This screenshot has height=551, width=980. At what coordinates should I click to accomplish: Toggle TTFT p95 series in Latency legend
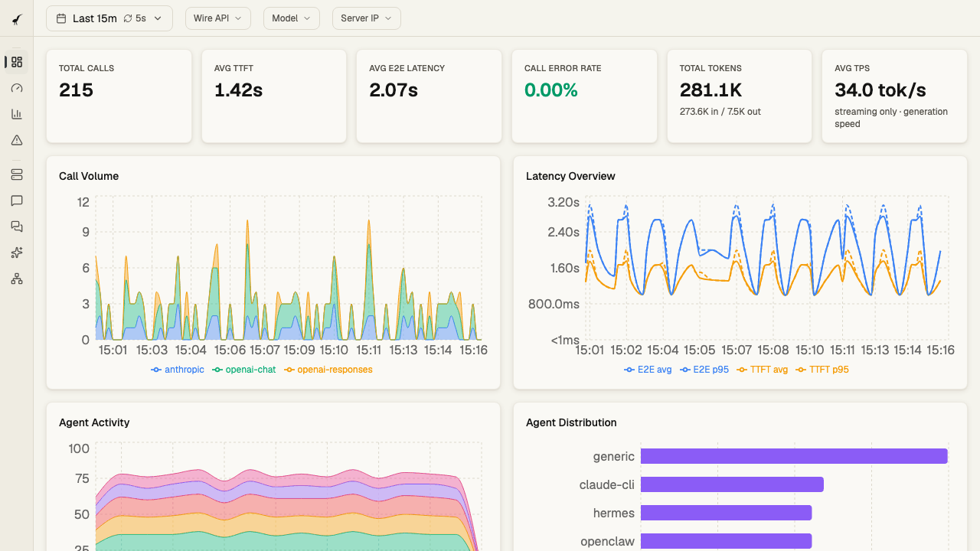(x=822, y=370)
